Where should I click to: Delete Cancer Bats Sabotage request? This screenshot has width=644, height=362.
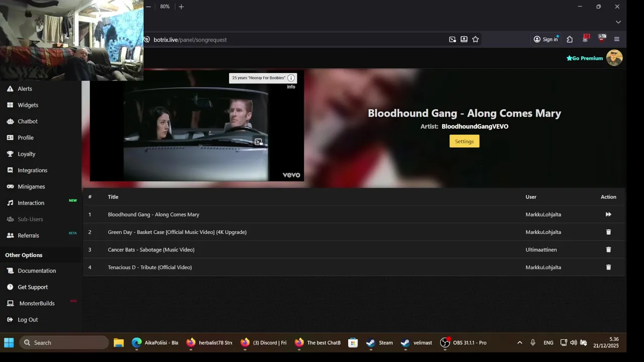coord(608,249)
